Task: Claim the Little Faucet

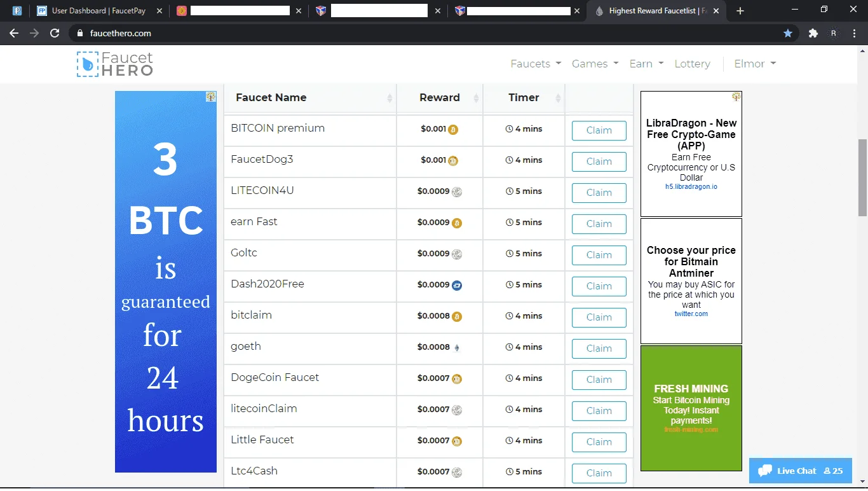Action: click(x=599, y=442)
